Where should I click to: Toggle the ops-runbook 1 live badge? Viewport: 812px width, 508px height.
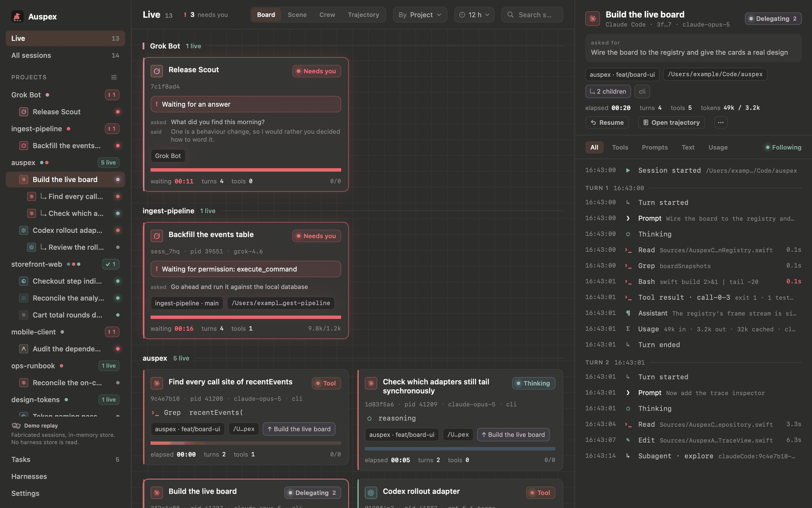[x=109, y=366]
